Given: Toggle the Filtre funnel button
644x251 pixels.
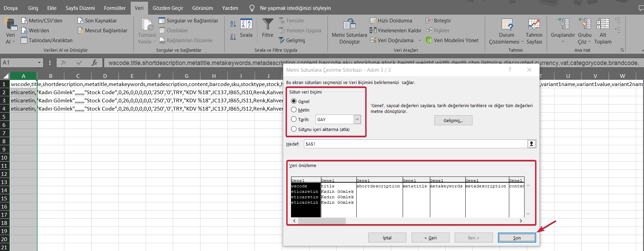Looking at the screenshot, I should pyautogui.click(x=268, y=28).
